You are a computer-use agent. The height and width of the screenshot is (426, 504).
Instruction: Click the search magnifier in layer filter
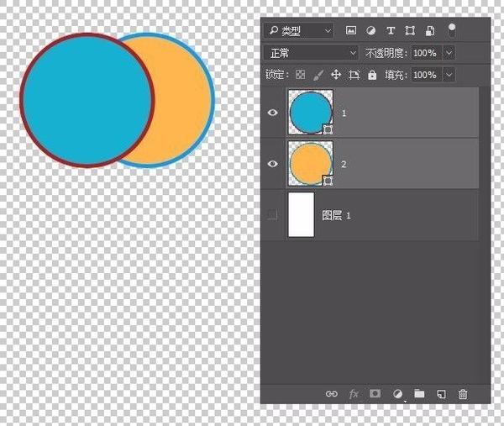point(274,30)
